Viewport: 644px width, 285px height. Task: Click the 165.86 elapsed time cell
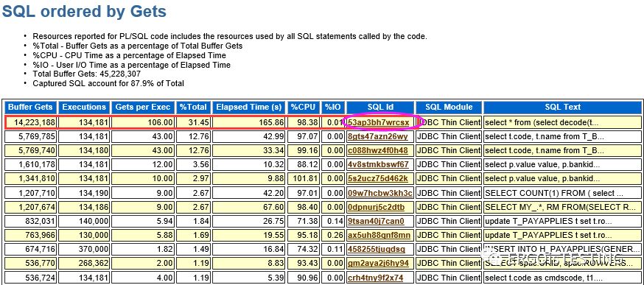(x=249, y=122)
